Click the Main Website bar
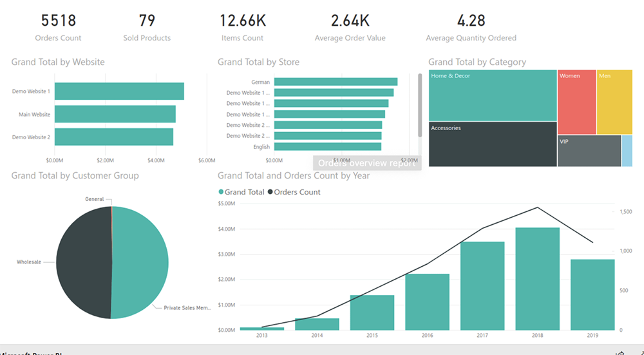 click(x=115, y=114)
